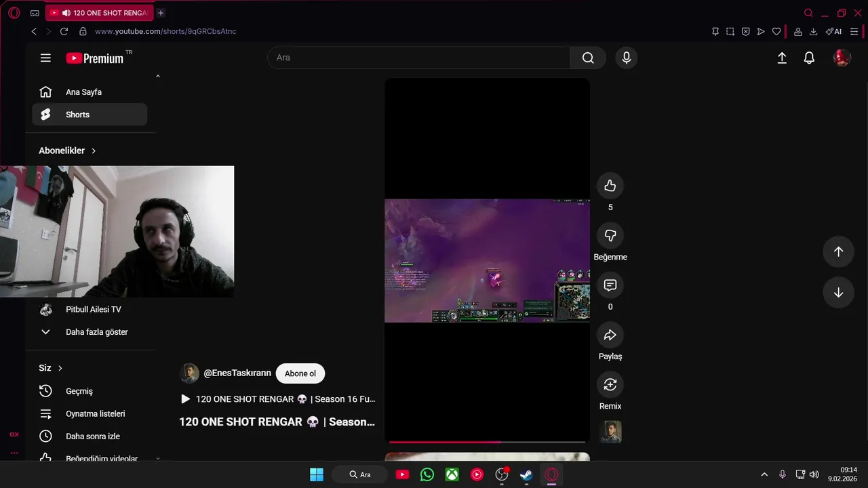Expand Daha fazla göster list

(x=90, y=332)
